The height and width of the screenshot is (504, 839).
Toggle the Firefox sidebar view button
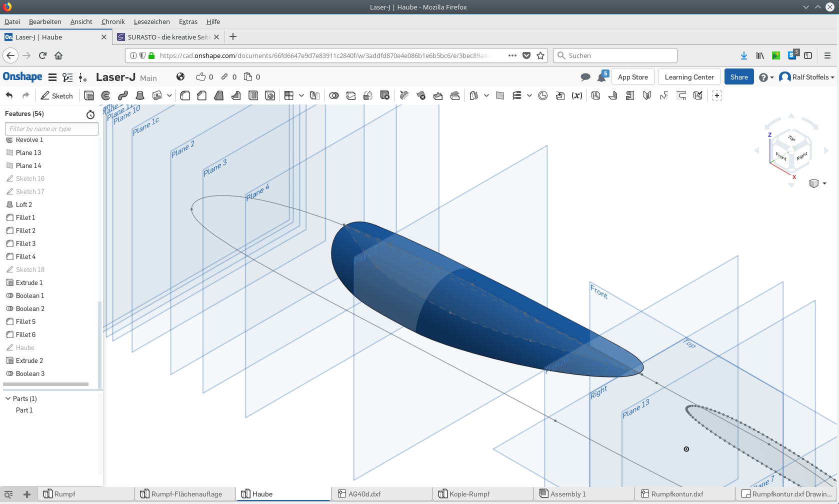click(808, 55)
